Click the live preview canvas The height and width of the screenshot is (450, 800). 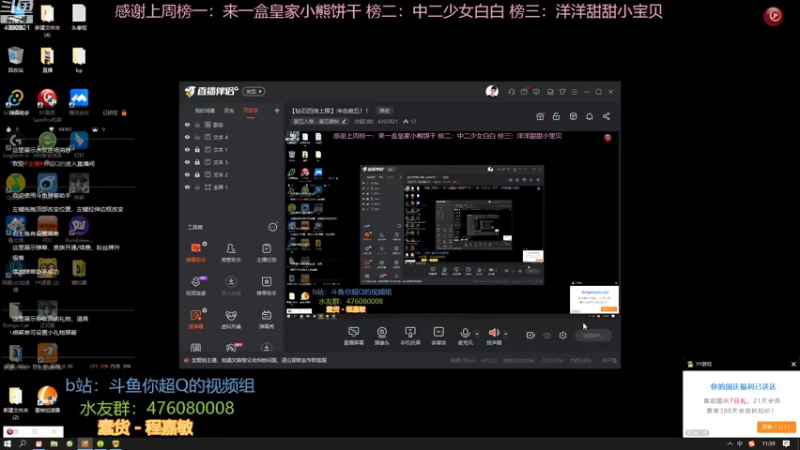[x=452, y=225]
